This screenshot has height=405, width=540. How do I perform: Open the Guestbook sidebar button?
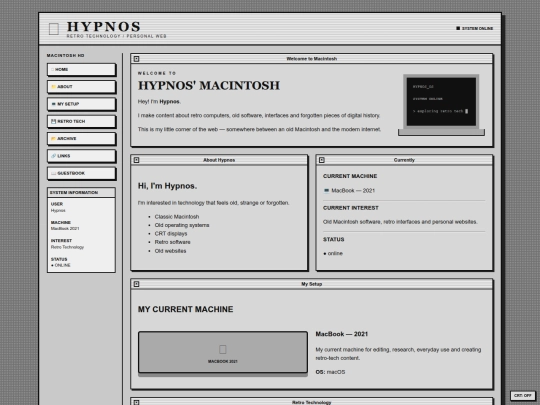[x=81, y=173]
